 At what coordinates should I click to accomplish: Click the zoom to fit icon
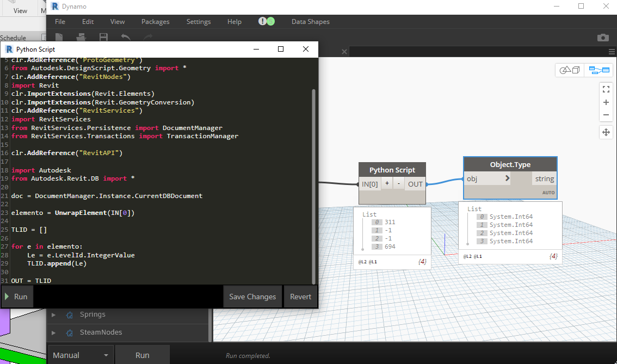tap(606, 89)
